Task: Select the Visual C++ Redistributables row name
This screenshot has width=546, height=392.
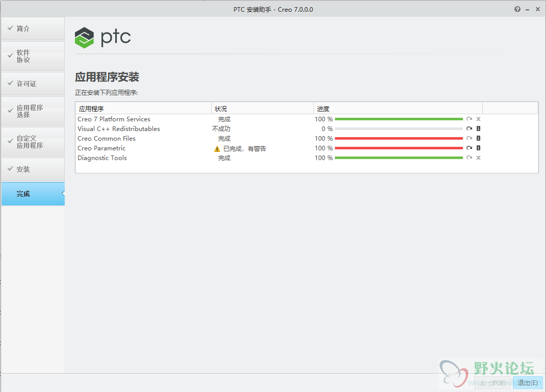Action: click(x=119, y=129)
